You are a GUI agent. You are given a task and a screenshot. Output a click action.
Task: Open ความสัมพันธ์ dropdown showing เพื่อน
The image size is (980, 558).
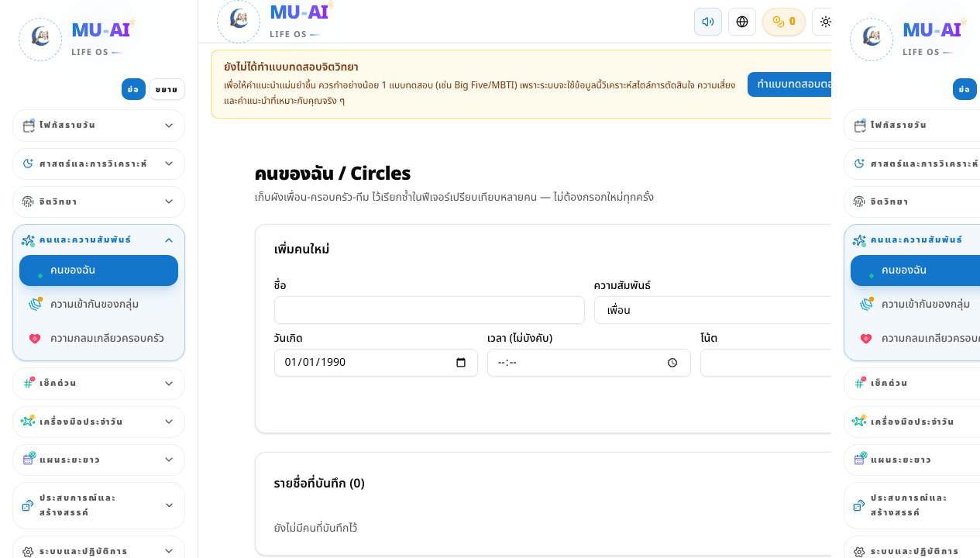pos(713,310)
